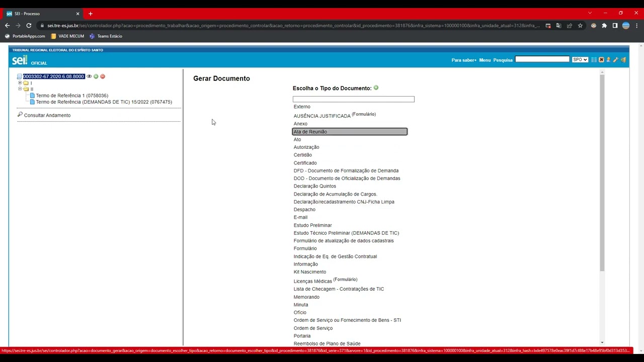
Task: Click the folder II icon
Action: [26, 89]
